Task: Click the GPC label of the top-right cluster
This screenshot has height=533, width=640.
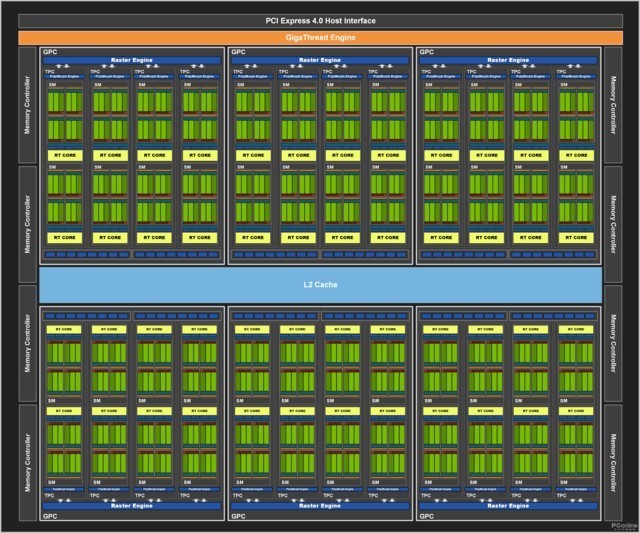Action: [427, 51]
